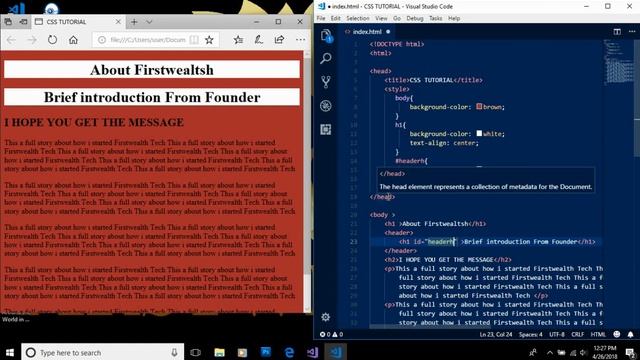640x360 pixels.
Task: Click the Type here to search box
Action: 102,352
